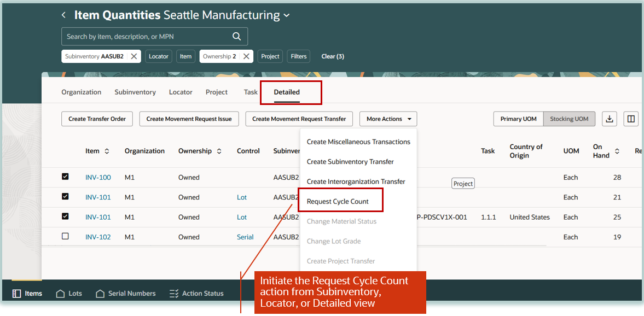Switch to the Project tab
Screen dimensions: 644x316
pyautogui.click(x=217, y=92)
